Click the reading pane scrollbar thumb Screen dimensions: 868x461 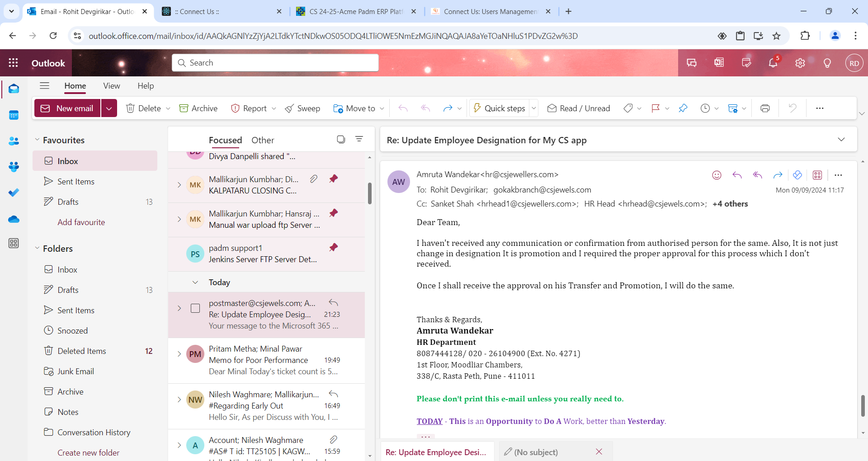pyautogui.click(x=863, y=405)
